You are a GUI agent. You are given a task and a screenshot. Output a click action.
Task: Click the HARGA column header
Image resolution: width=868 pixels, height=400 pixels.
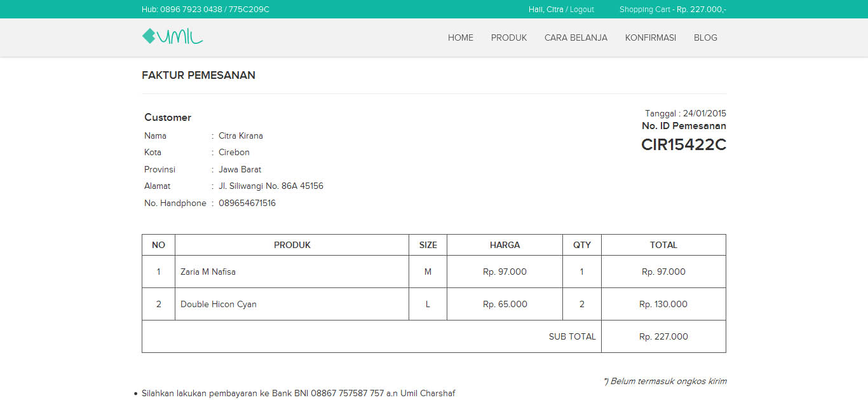[x=505, y=245]
